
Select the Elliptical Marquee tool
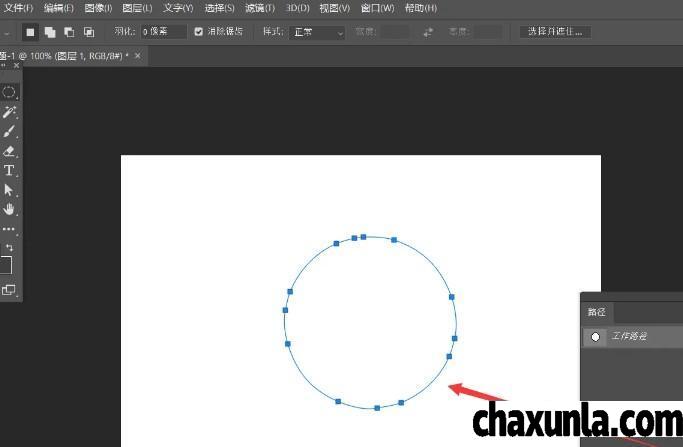[x=9, y=92]
